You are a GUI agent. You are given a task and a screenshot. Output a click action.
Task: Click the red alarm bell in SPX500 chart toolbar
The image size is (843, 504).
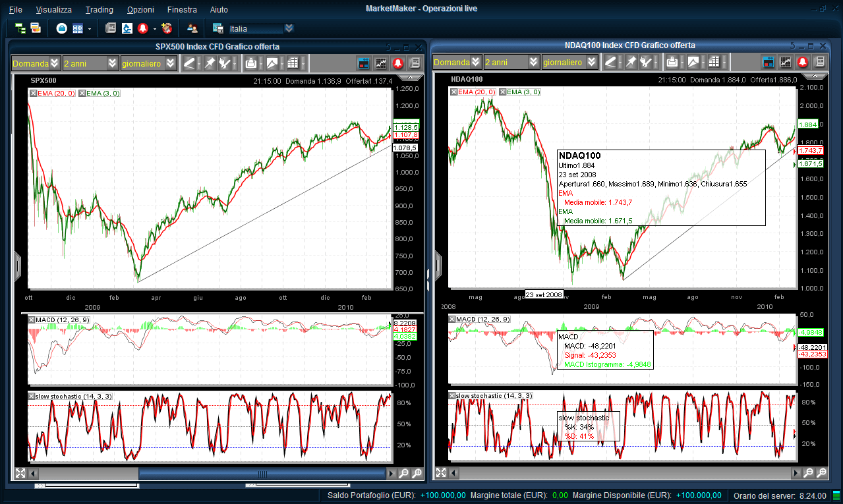click(x=398, y=63)
